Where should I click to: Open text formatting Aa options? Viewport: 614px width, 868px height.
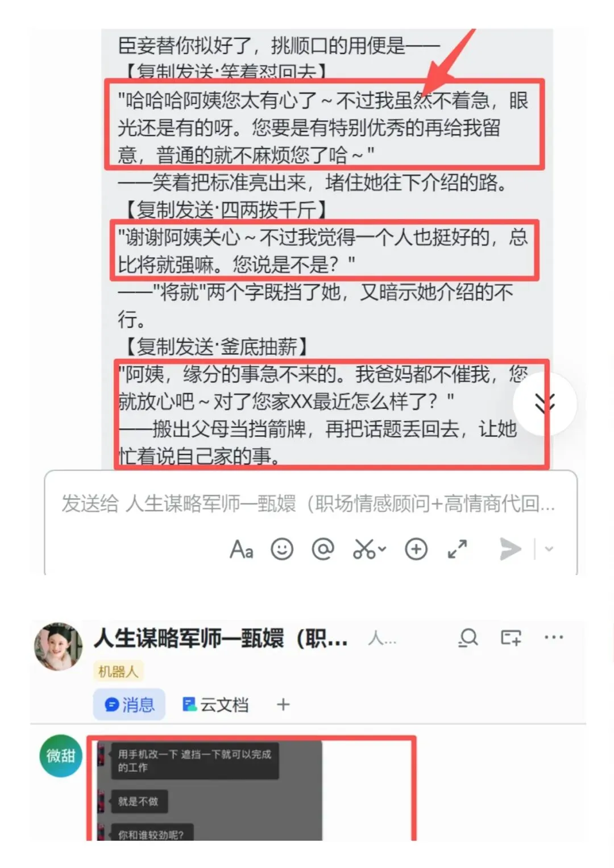tap(242, 549)
